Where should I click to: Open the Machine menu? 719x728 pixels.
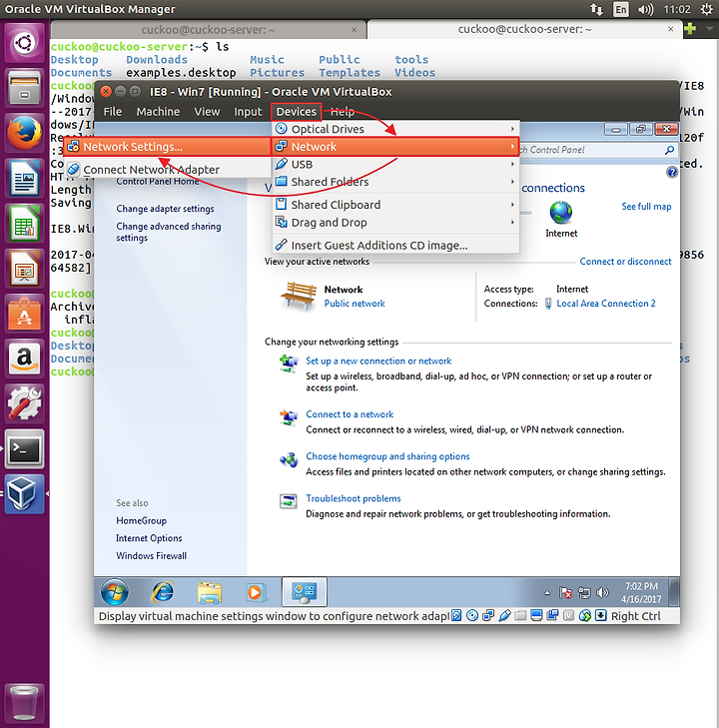[158, 112]
